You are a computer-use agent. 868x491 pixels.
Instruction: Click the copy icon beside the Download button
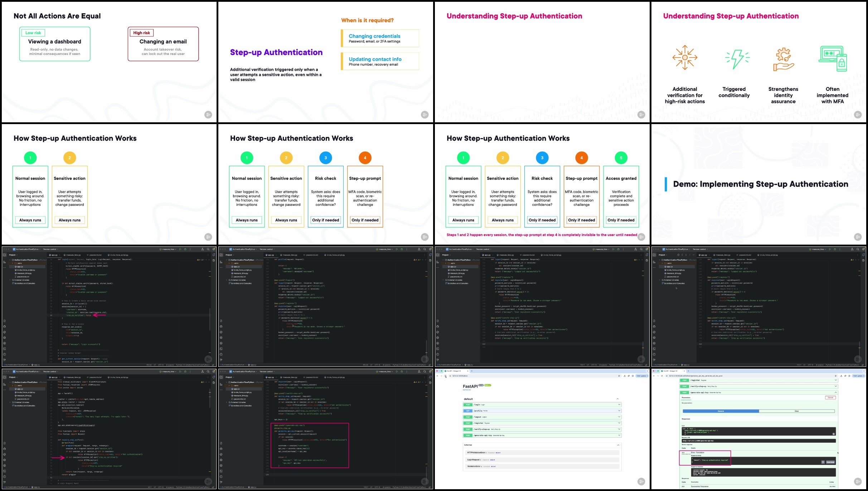click(823, 462)
